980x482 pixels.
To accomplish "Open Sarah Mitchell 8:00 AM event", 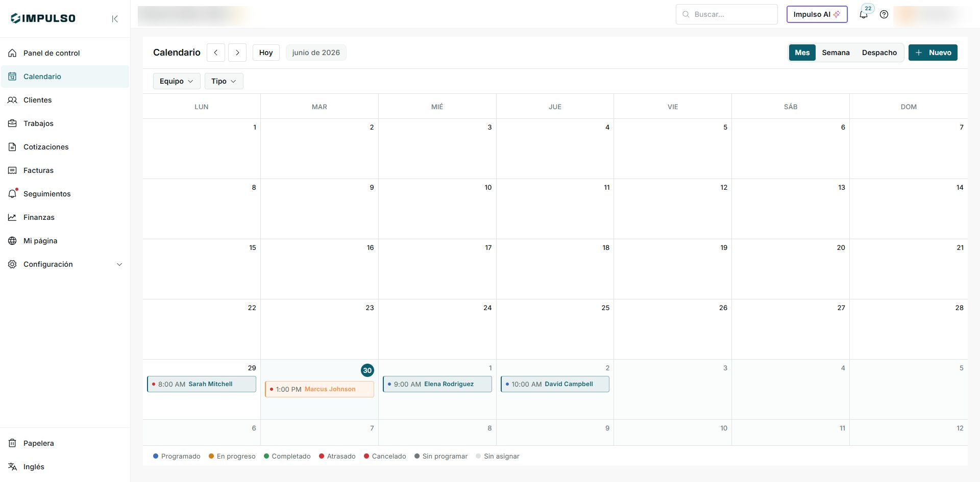I will point(202,384).
